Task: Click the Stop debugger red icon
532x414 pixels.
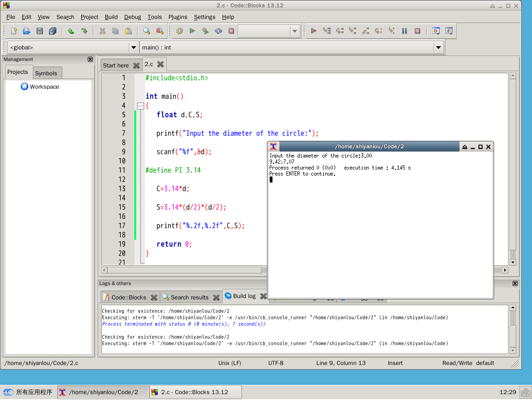Action: 417,31
